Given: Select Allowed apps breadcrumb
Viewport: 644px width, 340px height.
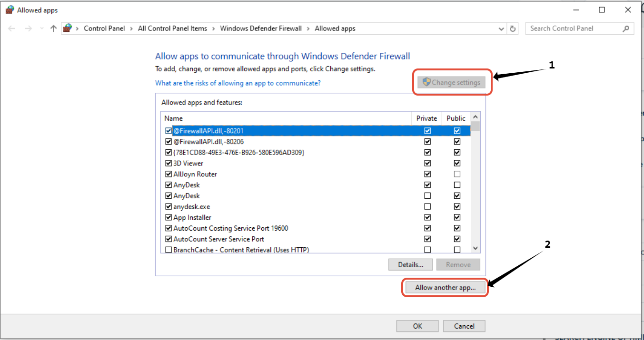Looking at the screenshot, I should tap(335, 29).
